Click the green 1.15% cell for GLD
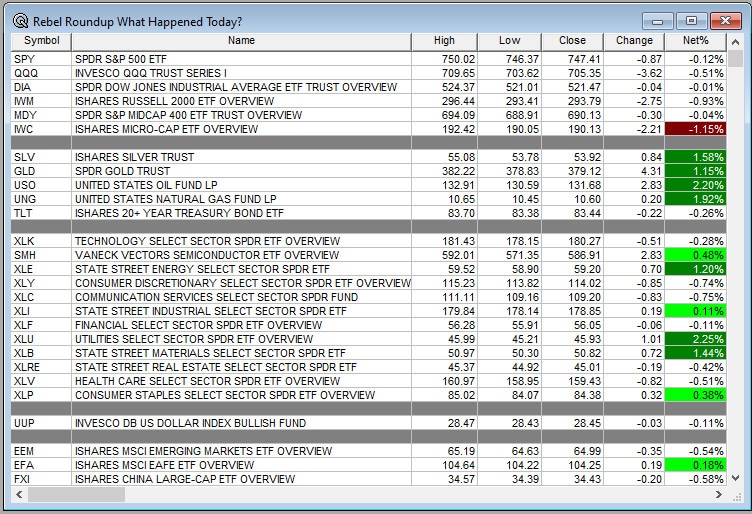752x514 pixels. 695,171
